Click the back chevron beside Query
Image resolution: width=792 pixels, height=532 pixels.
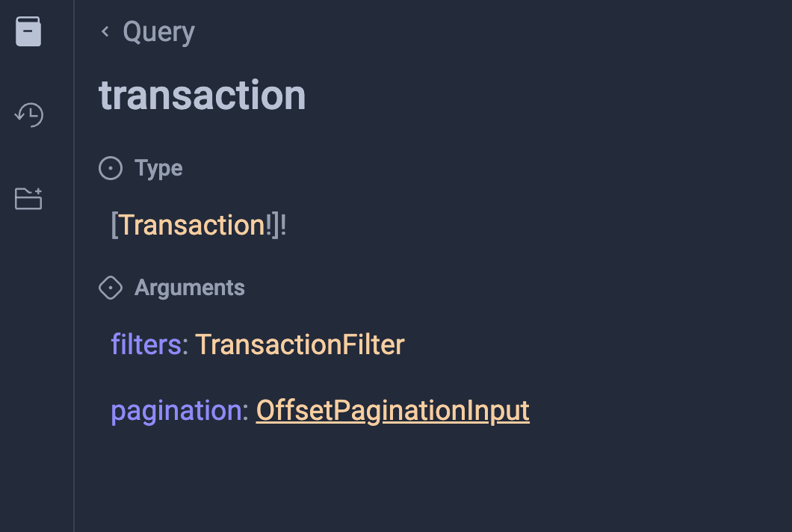(105, 31)
